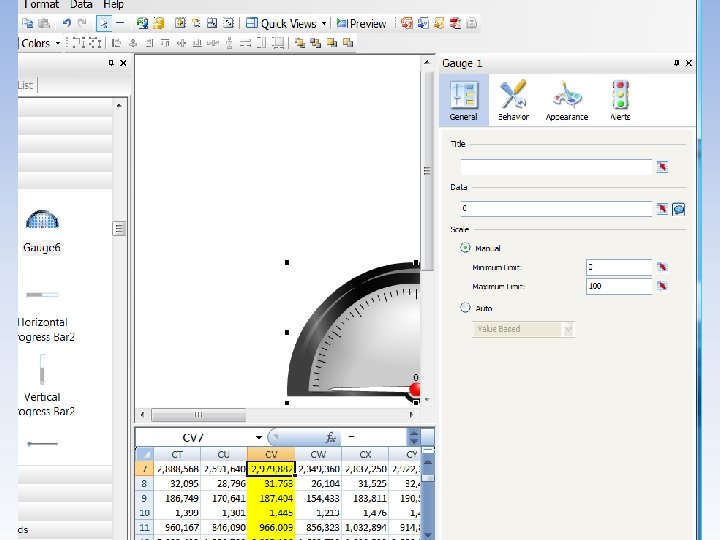Select the Horizontal Progress Bar2 component
The width and height of the screenshot is (720, 540).
44,316
